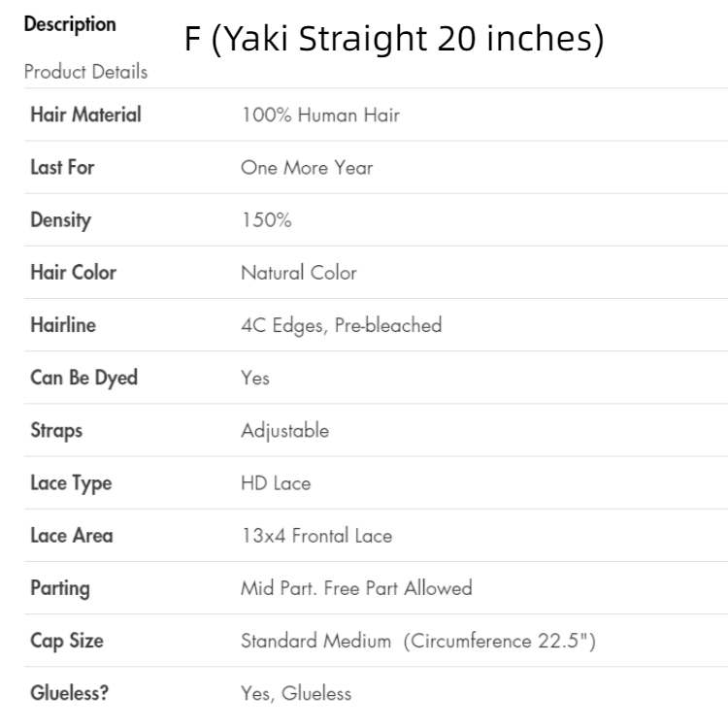Click the title "F (Yaki Straight 20 inches)"
The height and width of the screenshot is (728, 728).
[x=395, y=42]
